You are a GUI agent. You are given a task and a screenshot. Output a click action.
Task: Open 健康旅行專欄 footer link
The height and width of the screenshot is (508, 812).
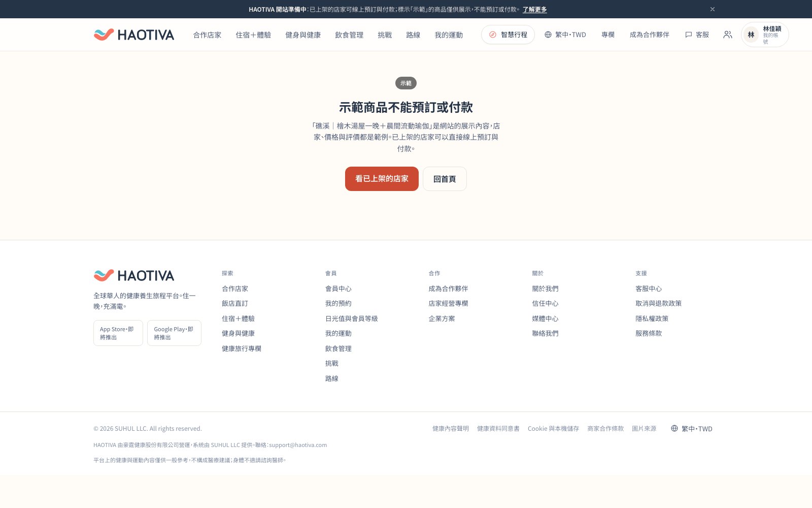coord(242,348)
